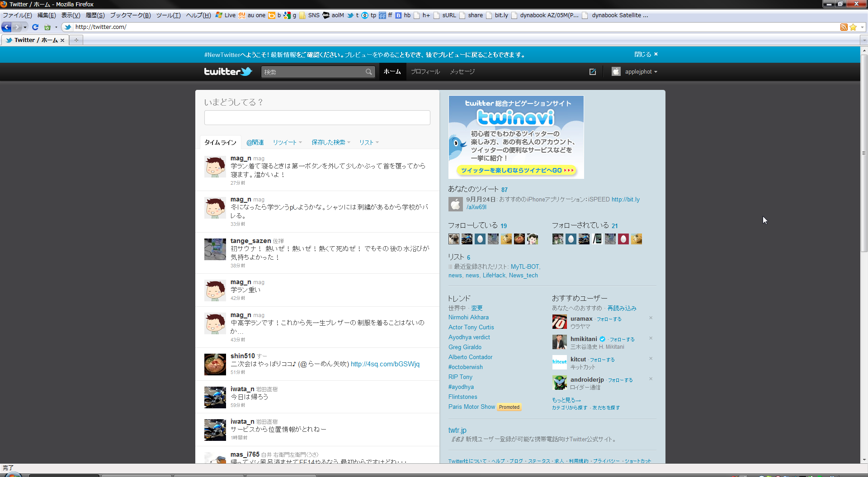Screen dimensions: 868x477
Task: Open the Nirmohi Akhara trend
Action: pos(468,318)
